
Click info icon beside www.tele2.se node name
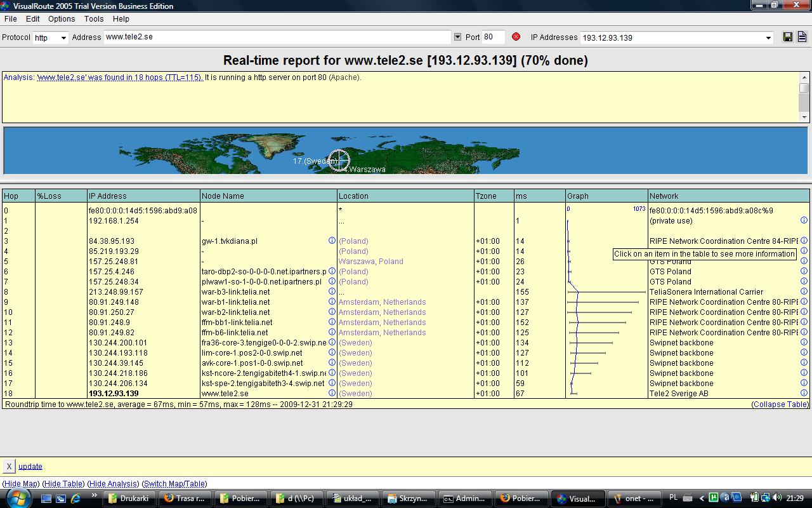pos(332,393)
